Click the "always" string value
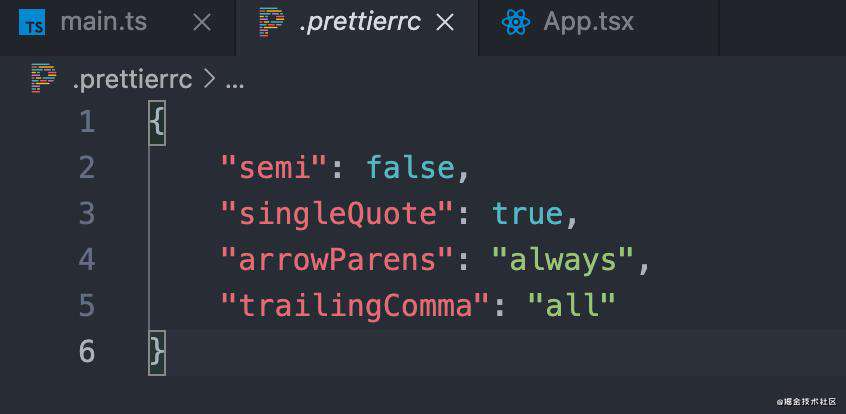This screenshot has width=846, height=414. [562, 261]
